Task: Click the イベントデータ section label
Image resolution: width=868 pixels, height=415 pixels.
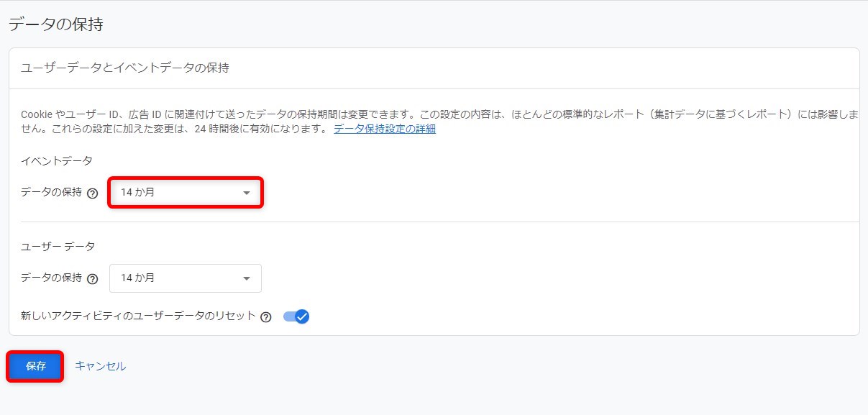Action: (x=57, y=160)
